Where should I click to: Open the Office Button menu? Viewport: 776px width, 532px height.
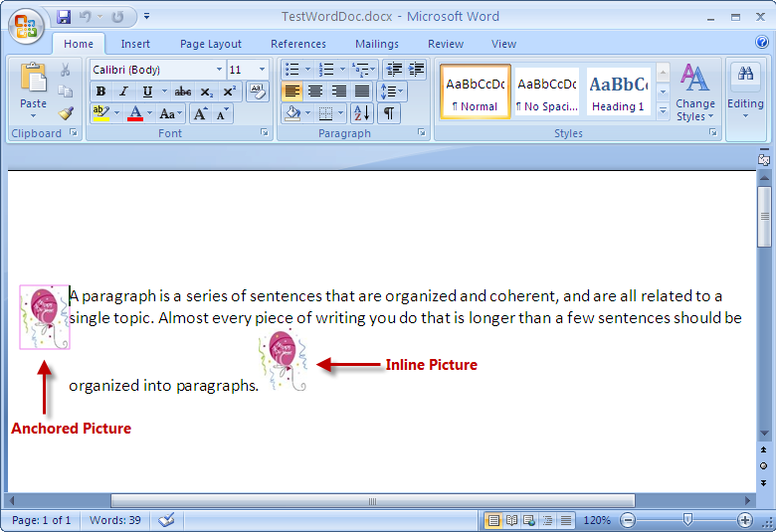[x=26, y=25]
